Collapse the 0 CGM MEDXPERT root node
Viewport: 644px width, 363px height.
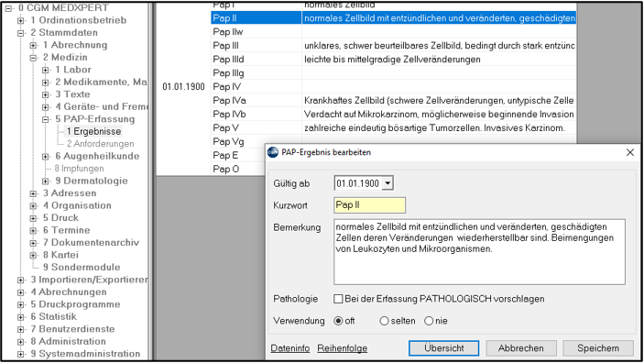pos(8,8)
